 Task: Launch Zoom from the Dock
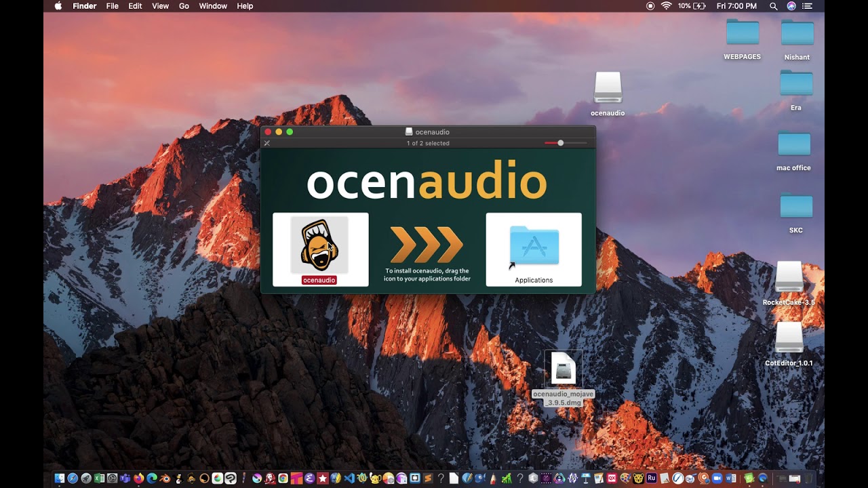coord(717,479)
